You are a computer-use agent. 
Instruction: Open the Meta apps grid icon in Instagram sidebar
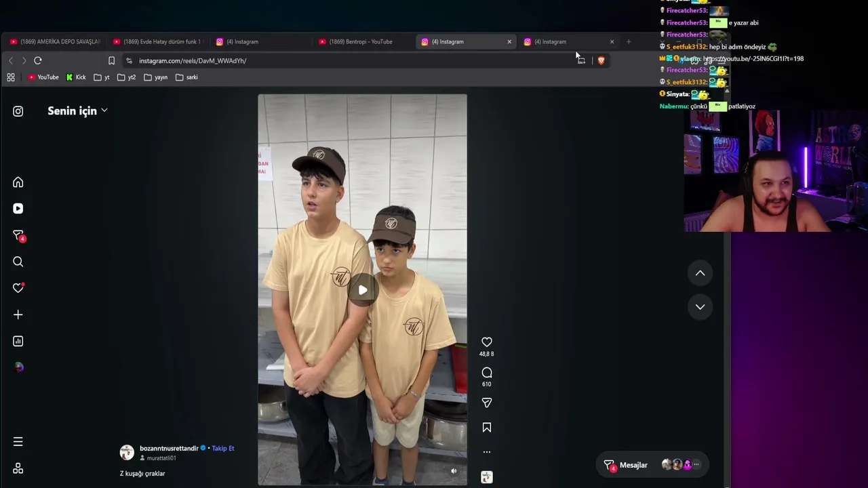tap(18, 468)
